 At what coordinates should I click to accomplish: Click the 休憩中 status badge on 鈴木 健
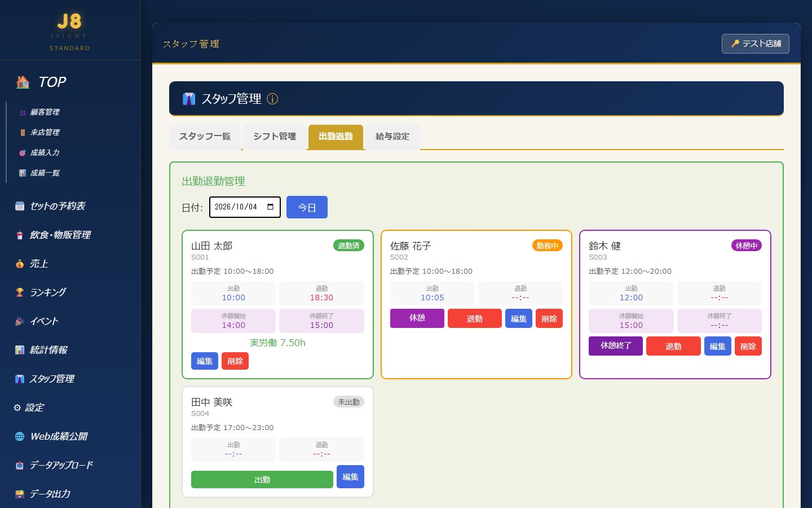click(747, 246)
